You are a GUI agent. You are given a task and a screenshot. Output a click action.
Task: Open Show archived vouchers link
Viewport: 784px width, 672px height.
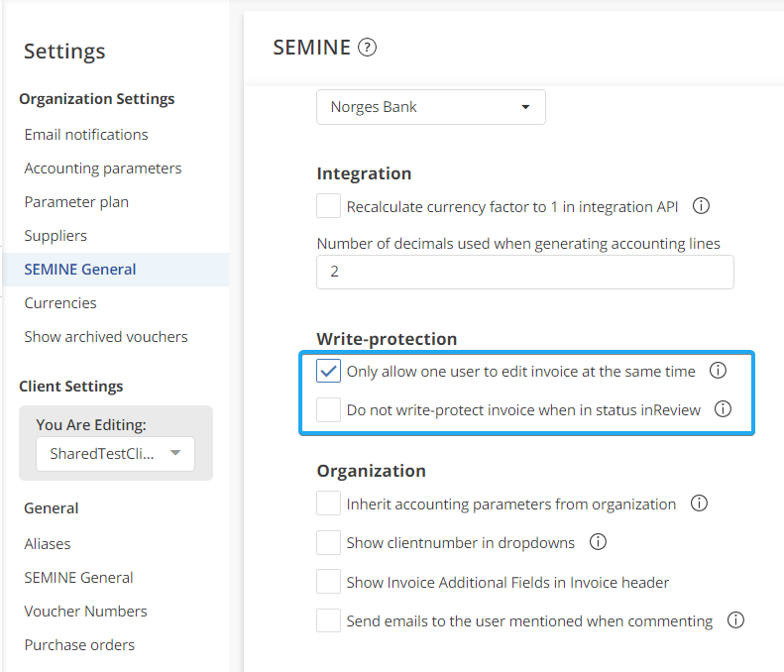(x=106, y=337)
